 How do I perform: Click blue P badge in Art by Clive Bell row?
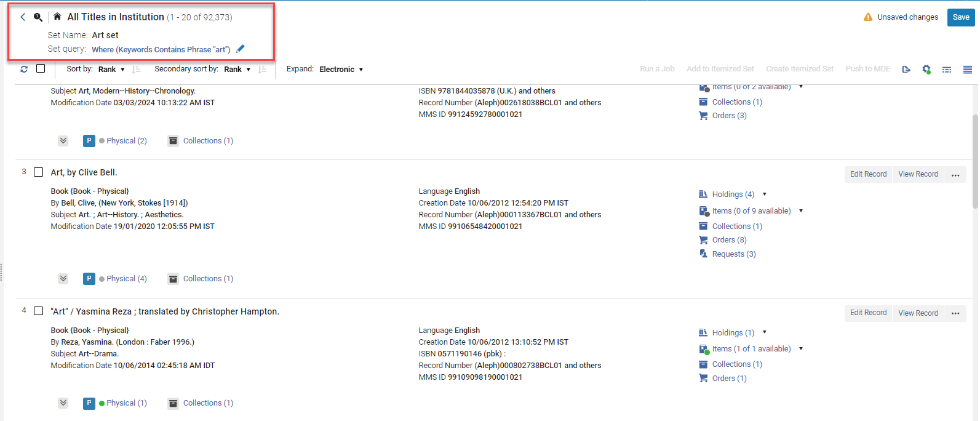[89, 279]
